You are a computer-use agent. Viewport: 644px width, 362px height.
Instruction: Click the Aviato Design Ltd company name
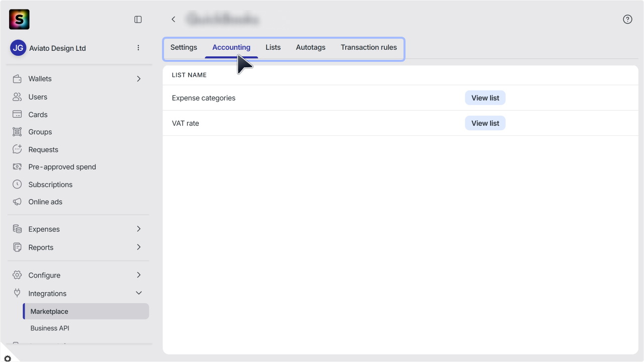[x=57, y=48]
